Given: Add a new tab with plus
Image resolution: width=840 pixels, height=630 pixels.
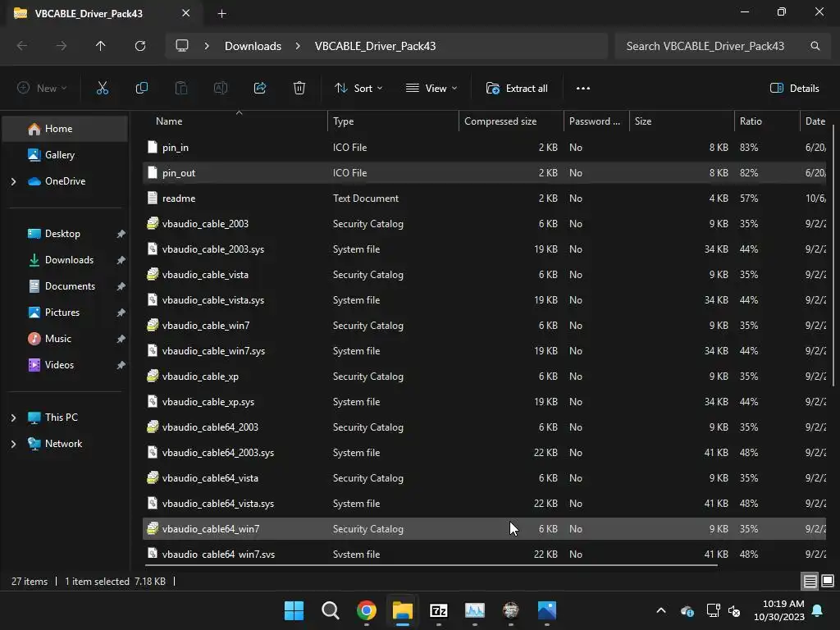Looking at the screenshot, I should 221,13.
